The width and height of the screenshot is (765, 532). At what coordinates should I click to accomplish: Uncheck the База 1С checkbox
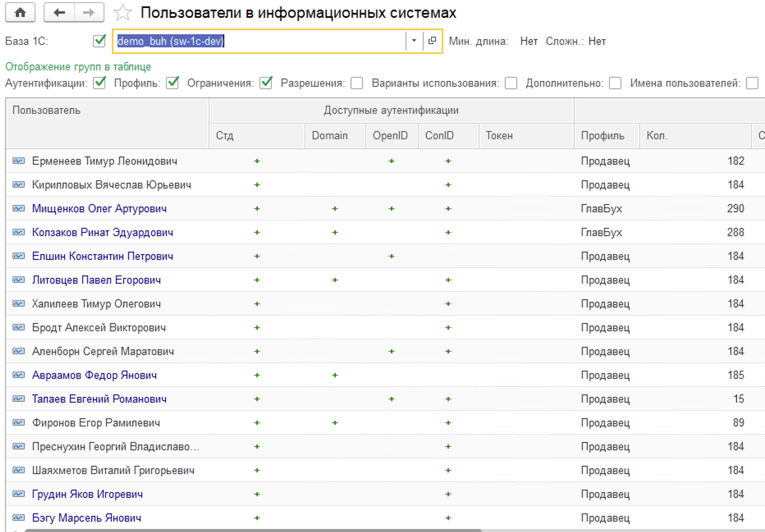click(99, 41)
